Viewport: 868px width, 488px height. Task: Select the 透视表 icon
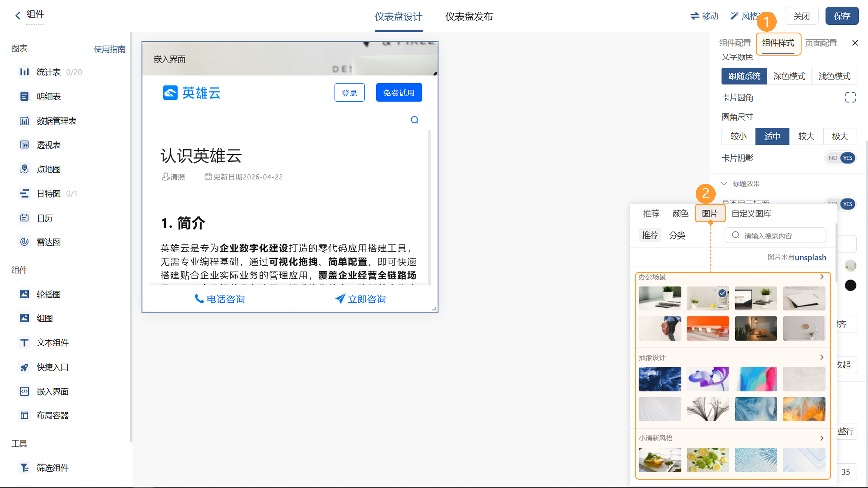24,145
